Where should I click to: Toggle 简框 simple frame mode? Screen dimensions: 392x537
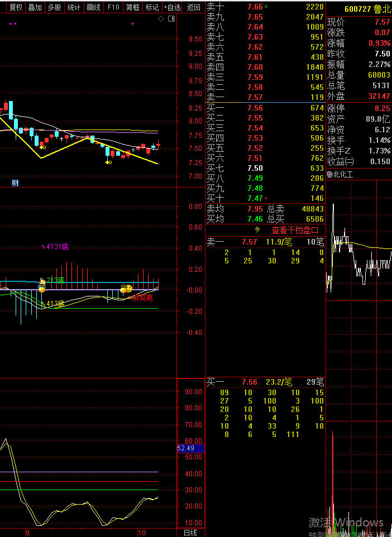[x=133, y=7]
